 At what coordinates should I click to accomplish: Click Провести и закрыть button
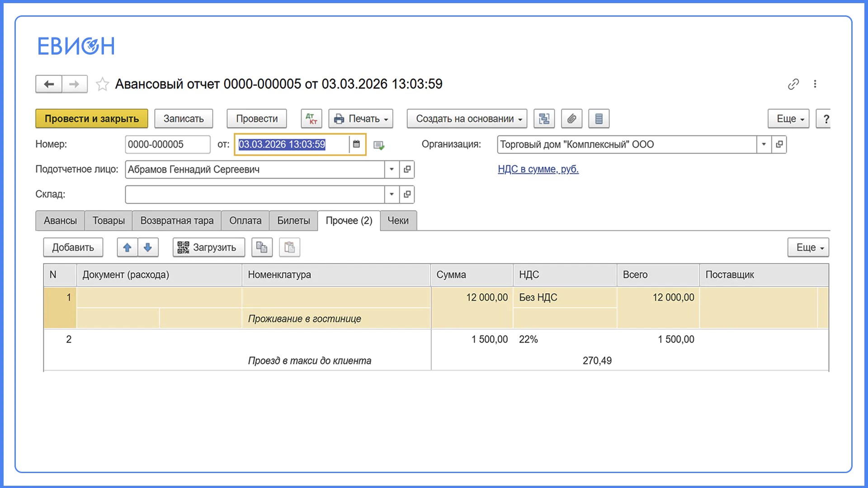pos(92,119)
